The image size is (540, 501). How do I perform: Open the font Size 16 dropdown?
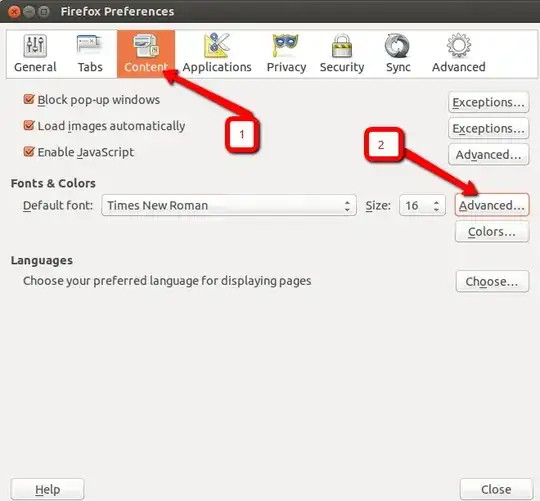[422, 205]
